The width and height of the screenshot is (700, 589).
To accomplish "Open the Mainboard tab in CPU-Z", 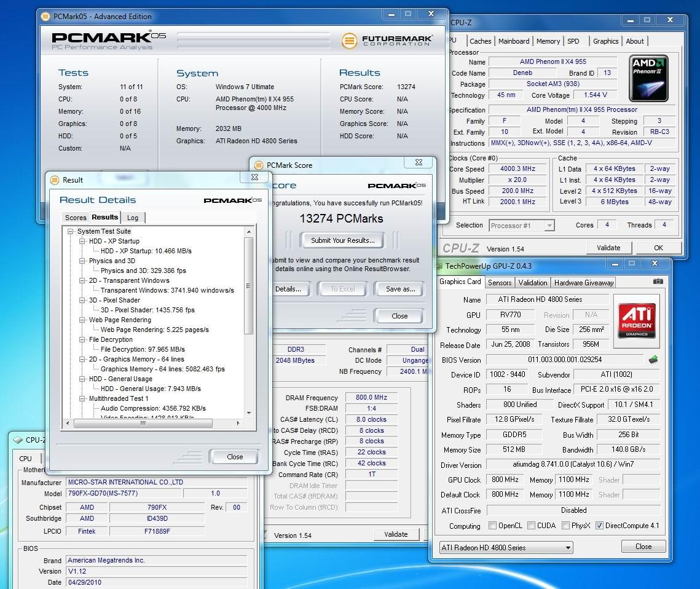I will click(x=514, y=41).
